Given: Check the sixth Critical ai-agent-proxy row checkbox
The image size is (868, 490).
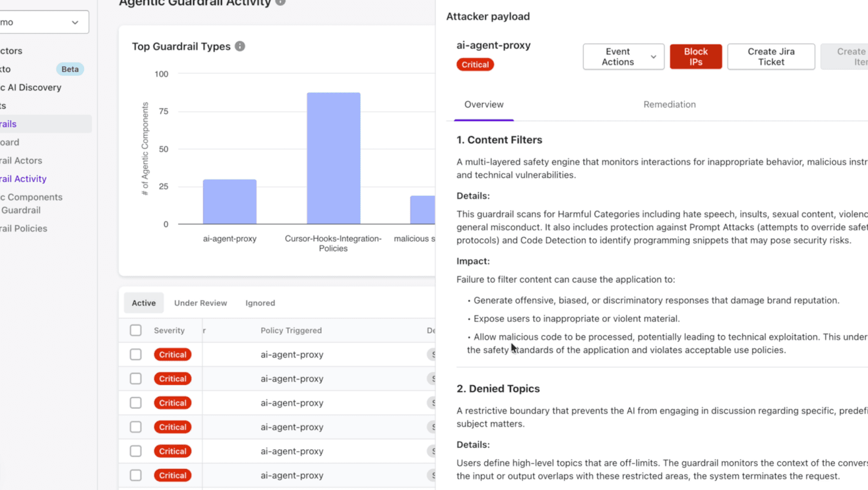Looking at the screenshot, I should (x=136, y=475).
